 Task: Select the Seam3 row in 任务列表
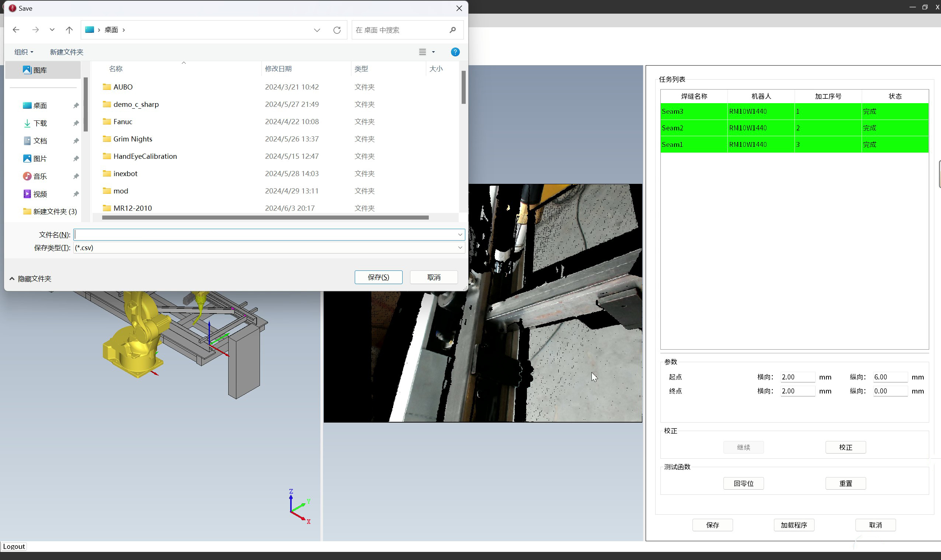pos(795,112)
